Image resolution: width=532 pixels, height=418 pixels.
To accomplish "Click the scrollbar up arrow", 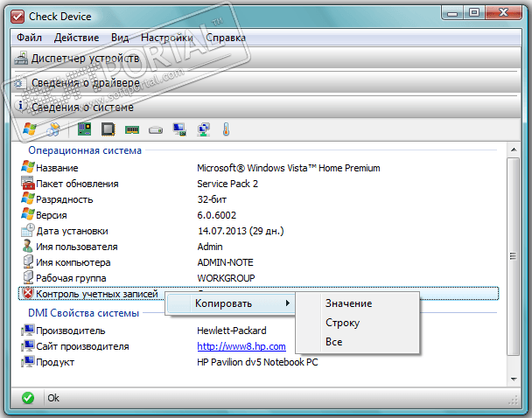I will [514, 150].
